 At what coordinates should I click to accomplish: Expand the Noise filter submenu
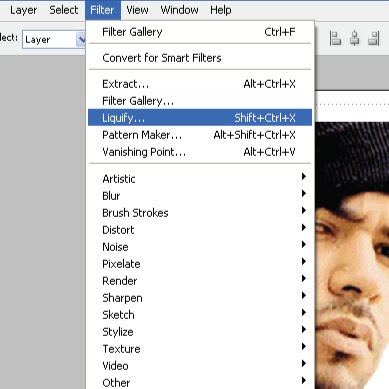pyautogui.click(x=199, y=247)
